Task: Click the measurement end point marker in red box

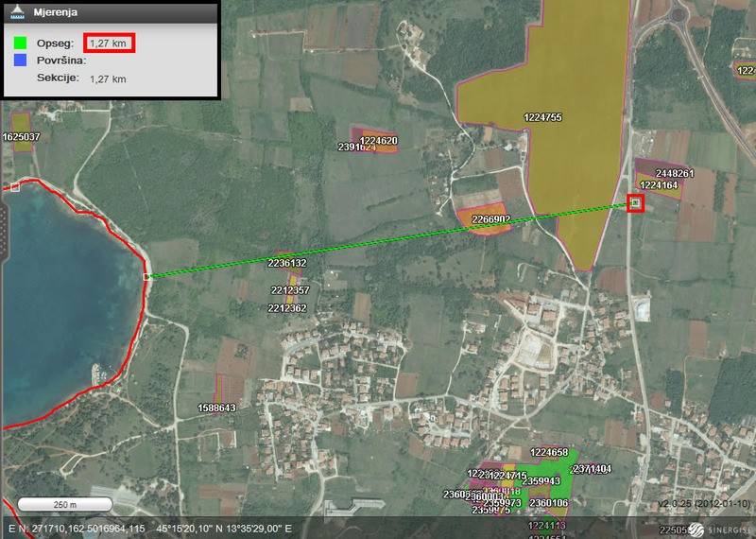Action: pyautogui.click(x=635, y=203)
